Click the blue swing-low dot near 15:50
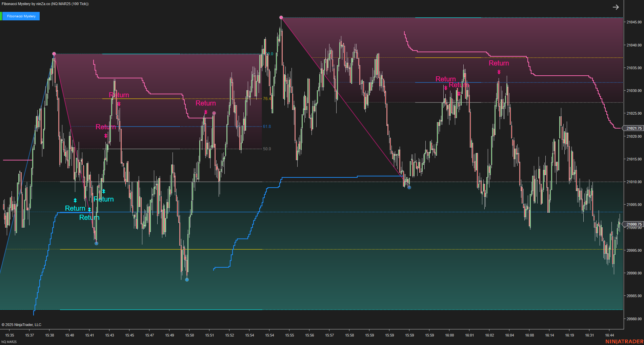The width and height of the screenshot is (644, 345). (186, 280)
